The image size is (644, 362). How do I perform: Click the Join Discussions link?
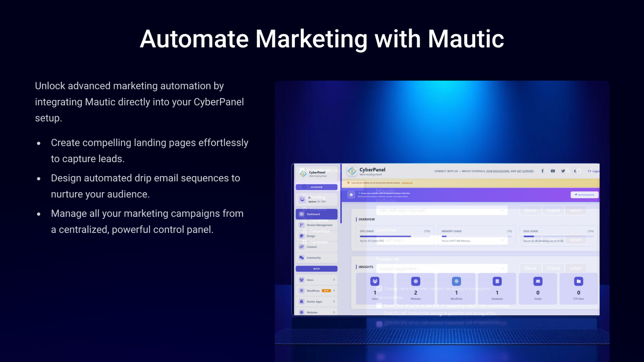tap(498, 171)
